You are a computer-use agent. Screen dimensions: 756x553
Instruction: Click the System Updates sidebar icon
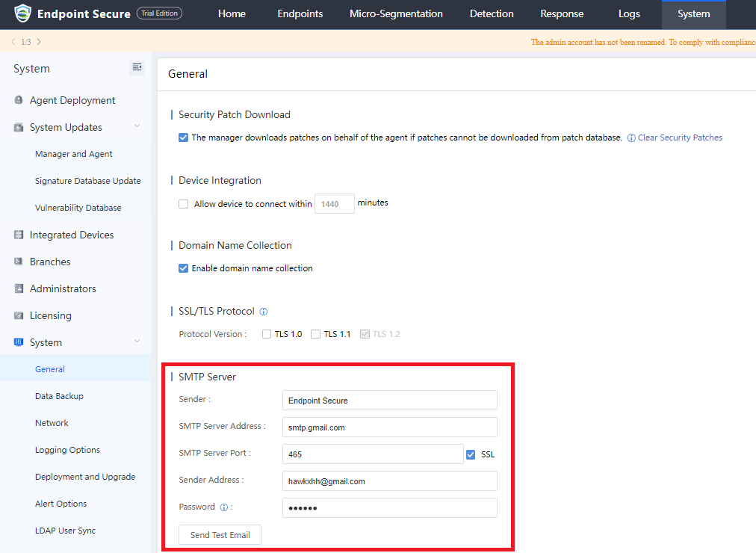[19, 127]
